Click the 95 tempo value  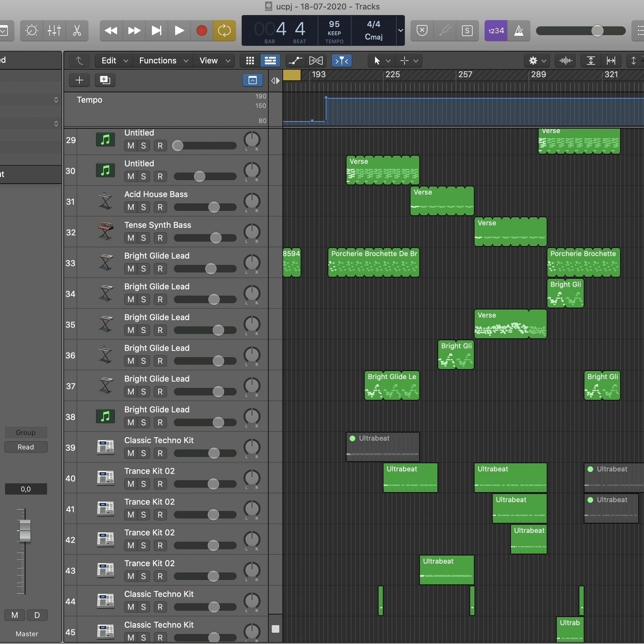coord(334,24)
